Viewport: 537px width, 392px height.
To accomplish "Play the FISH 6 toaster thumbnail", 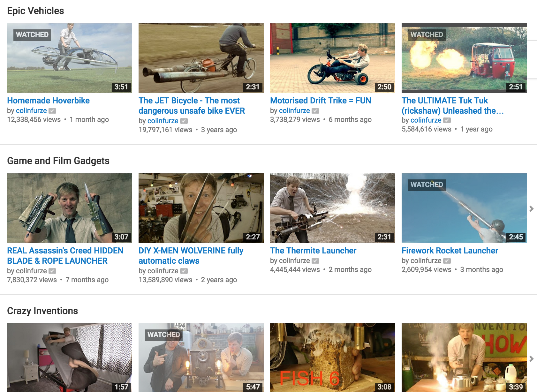I will pos(333,358).
